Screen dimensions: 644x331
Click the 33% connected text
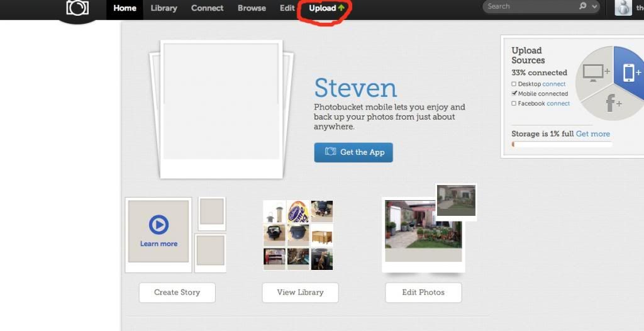[539, 73]
